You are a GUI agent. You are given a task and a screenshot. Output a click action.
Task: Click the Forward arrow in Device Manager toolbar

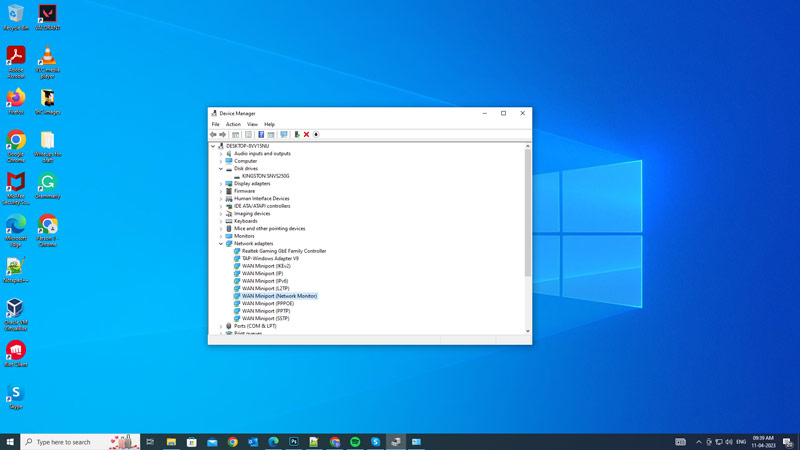click(x=222, y=135)
